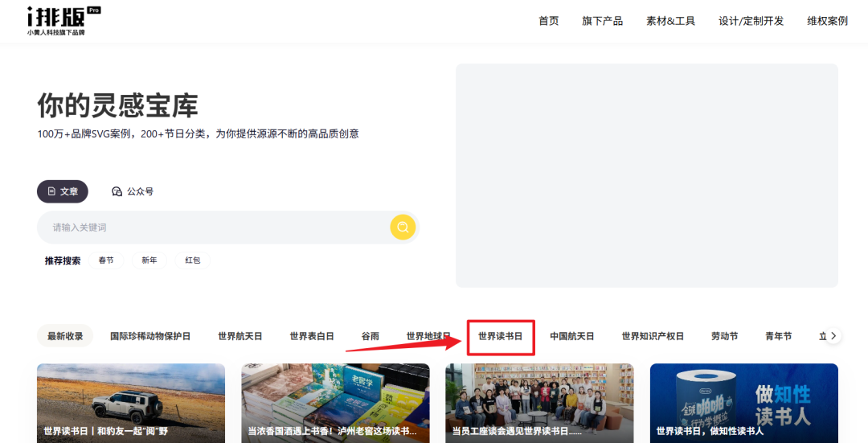Click 小黄人科技旗下品牌 tagline under logo
Screen dimensions: 868x443
[x=56, y=33]
